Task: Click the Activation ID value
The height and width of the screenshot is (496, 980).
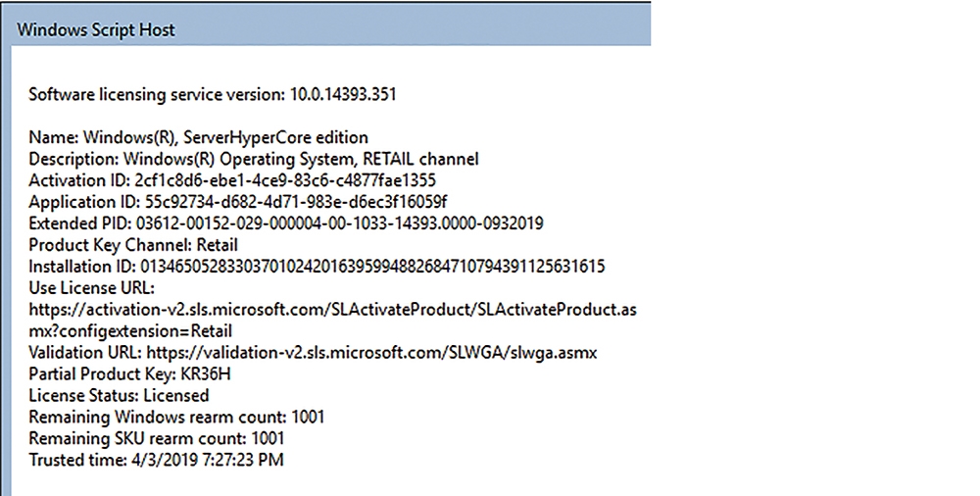Action: (285, 180)
